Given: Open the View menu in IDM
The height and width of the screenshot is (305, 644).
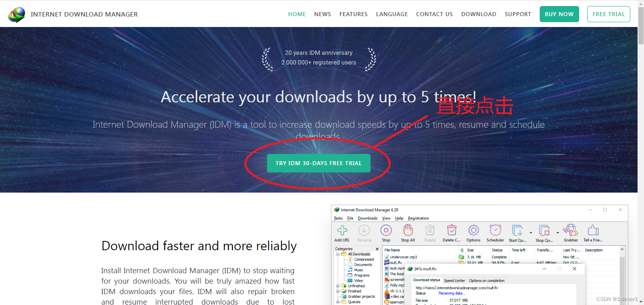Looking at the screenshot, I should coord(386,218).
